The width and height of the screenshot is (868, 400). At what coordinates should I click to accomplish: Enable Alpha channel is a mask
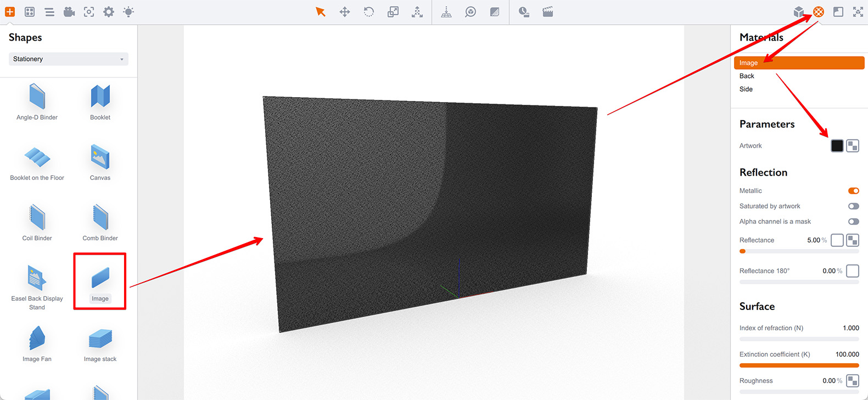[854, 222]
